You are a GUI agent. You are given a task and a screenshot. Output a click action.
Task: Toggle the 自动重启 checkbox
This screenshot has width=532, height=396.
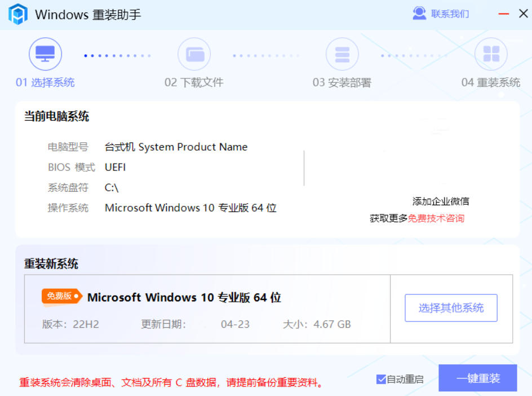click(381, 379)
